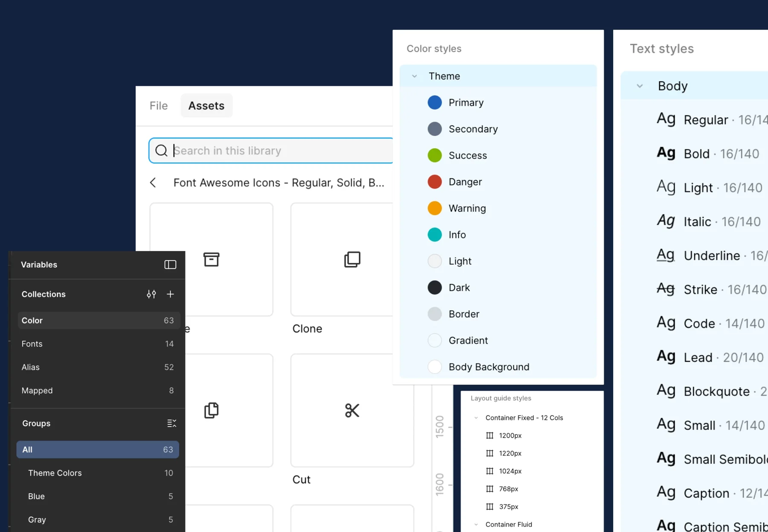Switch to the Assets tab
This screenshot has width=768, height=532.
pyautogui.click(x=207, y=105)
